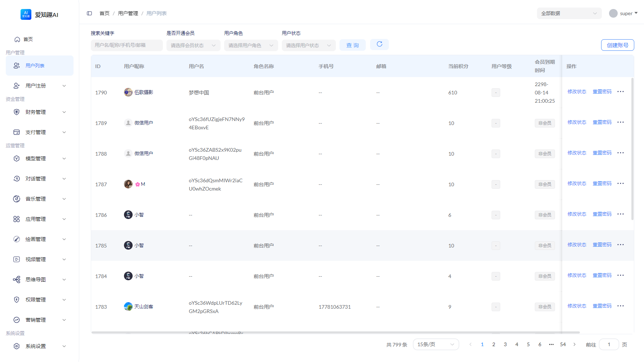Click the 权限管理 shield icon

17,300
